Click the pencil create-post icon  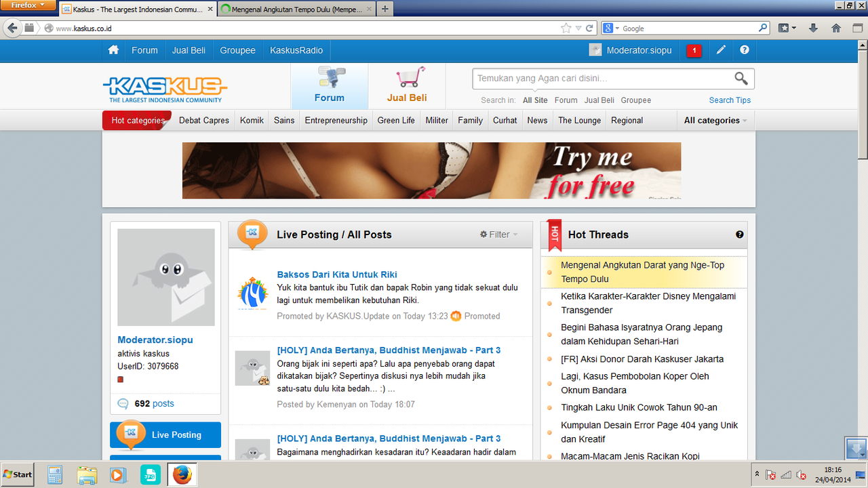(721, 50)
